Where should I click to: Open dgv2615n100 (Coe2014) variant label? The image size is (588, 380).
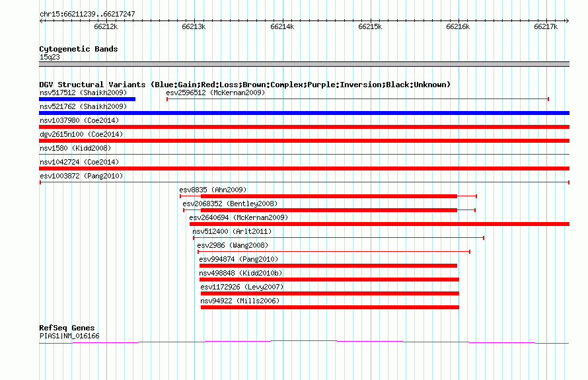tap(81, 134)
